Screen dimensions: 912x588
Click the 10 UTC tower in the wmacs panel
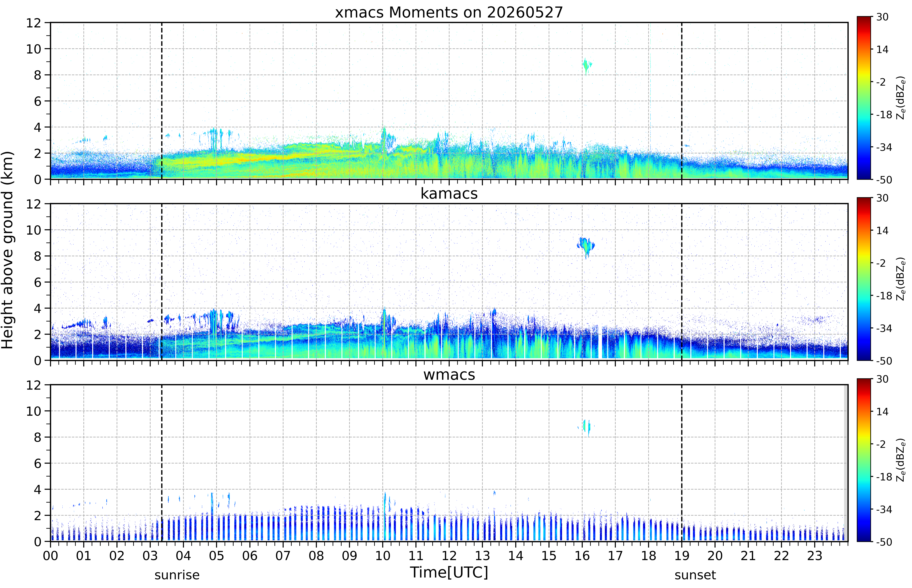[x=385, y=516]
